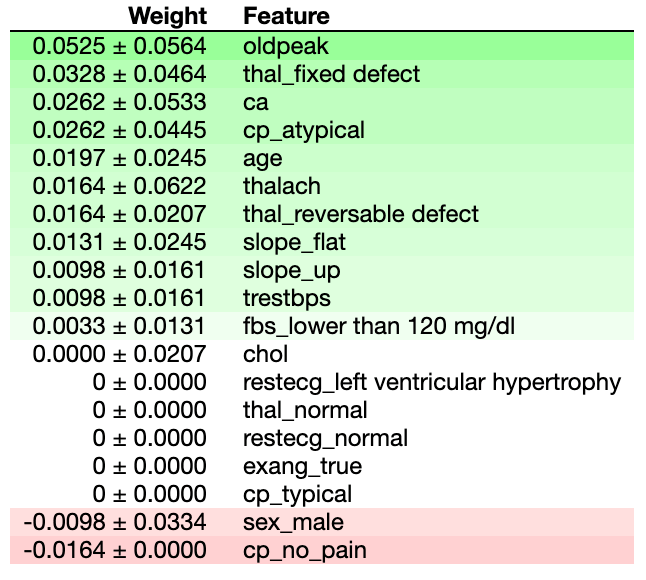This screenshot has height=580, width=646.
Task: Click the chol feature name
Action: 265,354
